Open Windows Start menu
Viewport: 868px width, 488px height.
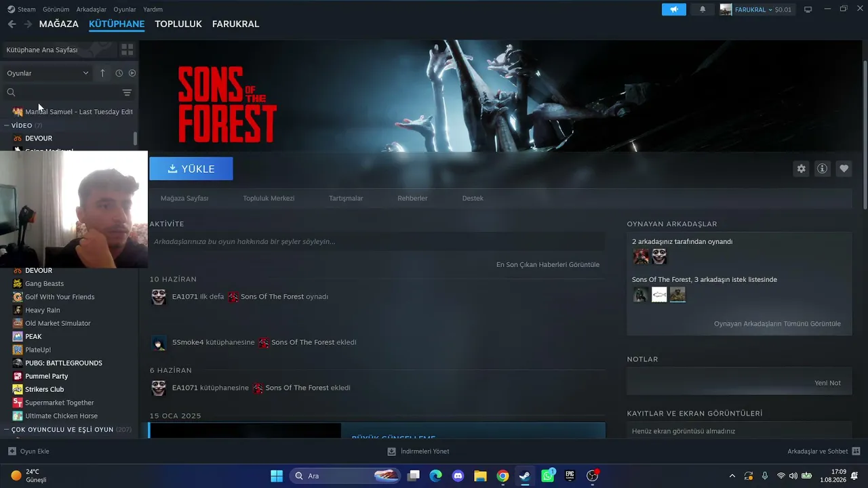coord(277,476)
